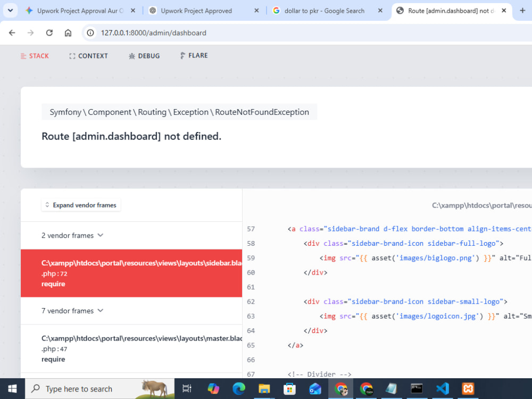This screenshot has width=532, height=399.
Task: View site information icon in address bar
Action: tap(90, 33)
